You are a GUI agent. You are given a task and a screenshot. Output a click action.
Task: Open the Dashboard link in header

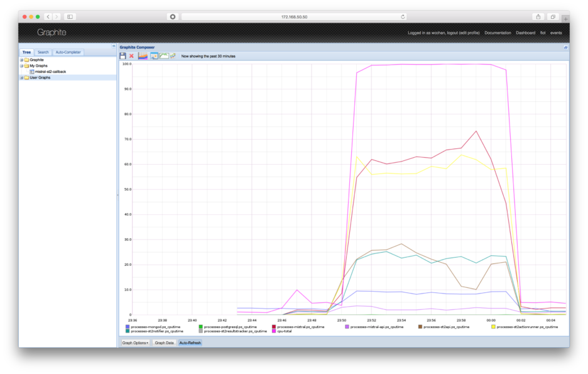525,33
